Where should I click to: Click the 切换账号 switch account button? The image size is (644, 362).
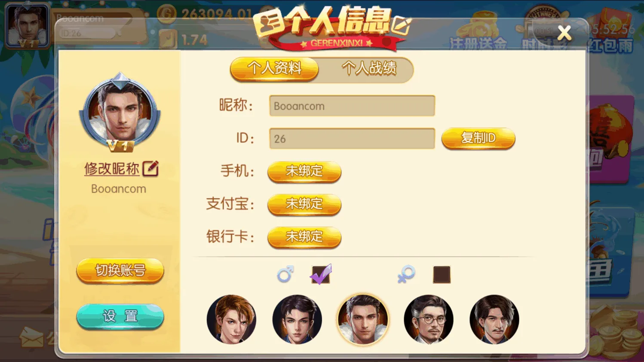[x=120, y=271]
